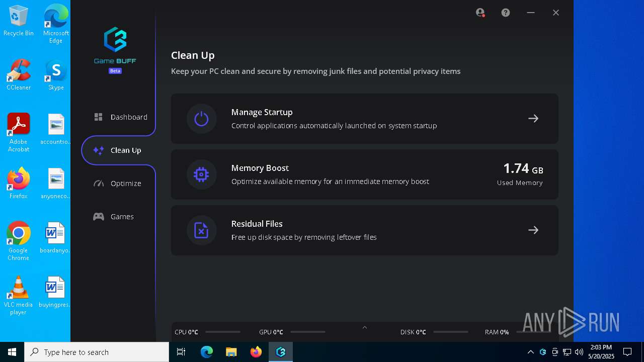Open the network tray icon
This screenshot has width=644, height=362.
567,352
